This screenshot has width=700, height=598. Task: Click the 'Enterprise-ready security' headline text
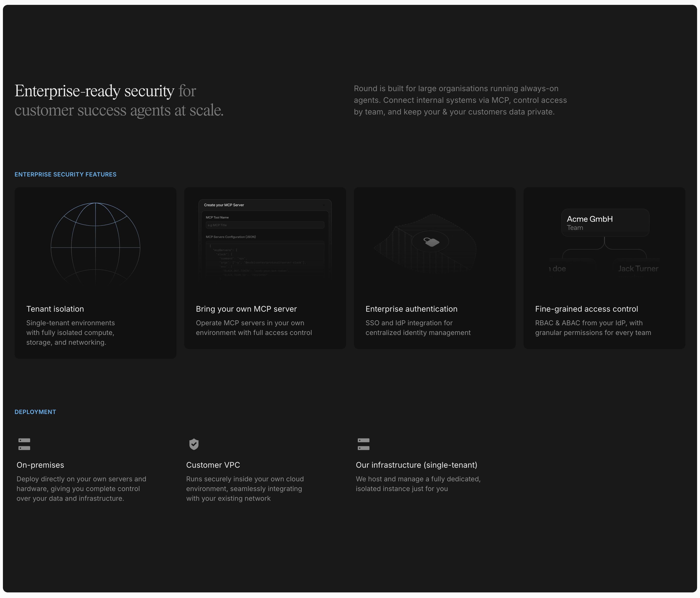pyautogui.click(x=94, y=91)
